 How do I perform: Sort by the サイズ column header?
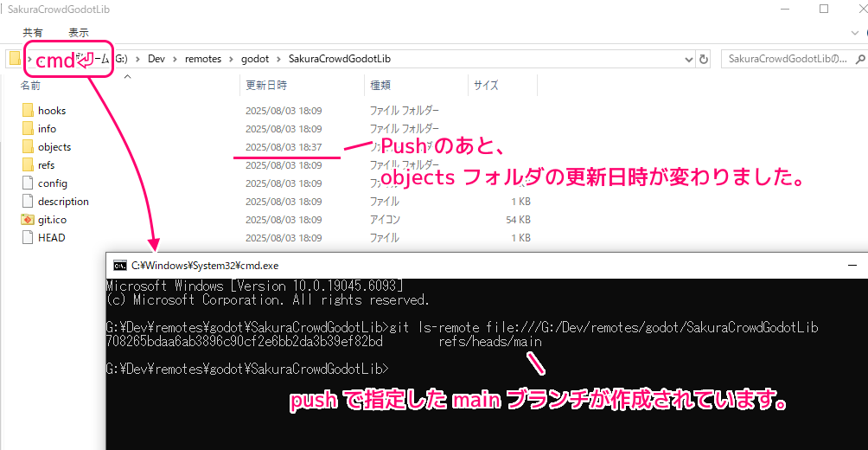pyautogui.click(x=486, y=86)
